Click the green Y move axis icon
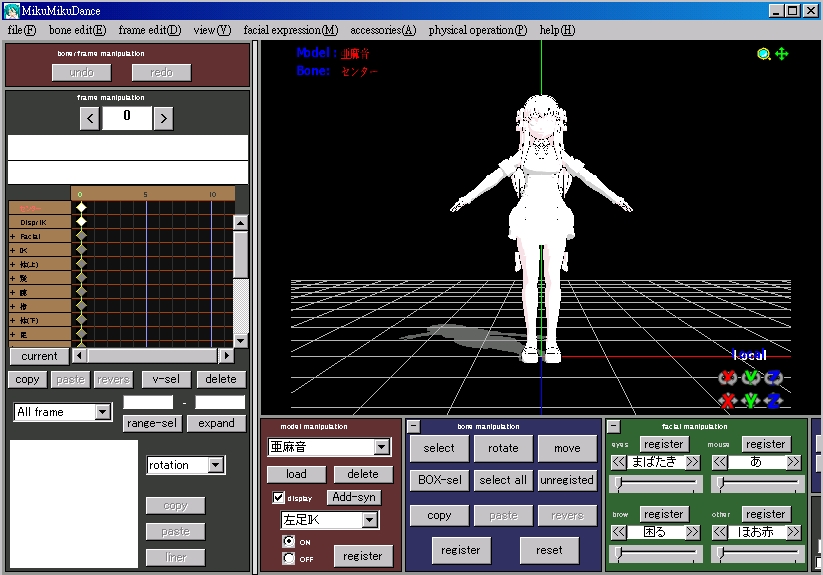Screen dimensions: 823x575 click(751, 401)
